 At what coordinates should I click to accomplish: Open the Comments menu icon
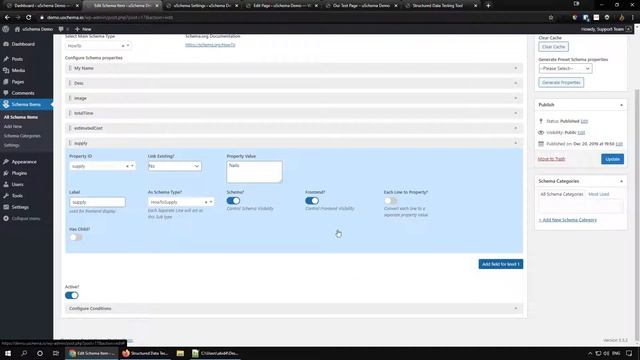6,93
